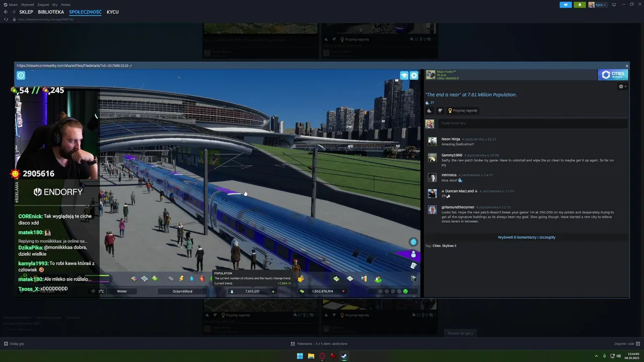
Task: Click the blue info icon on screenshot
Action: (21, 75)
